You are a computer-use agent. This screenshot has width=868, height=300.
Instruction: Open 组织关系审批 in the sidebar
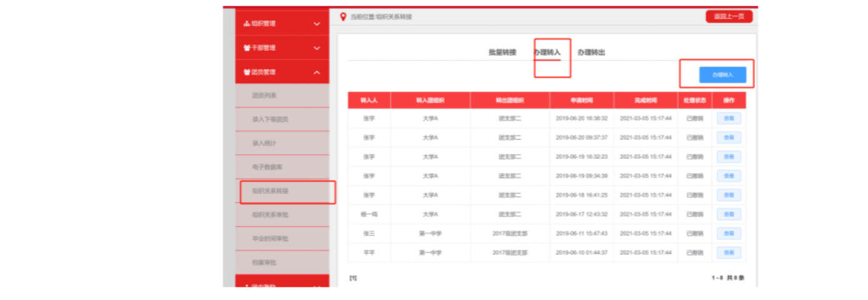tap(270, 215)
